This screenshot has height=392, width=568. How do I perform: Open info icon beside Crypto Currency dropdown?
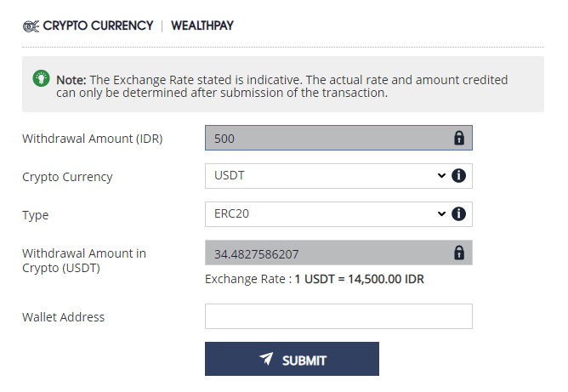459,176
